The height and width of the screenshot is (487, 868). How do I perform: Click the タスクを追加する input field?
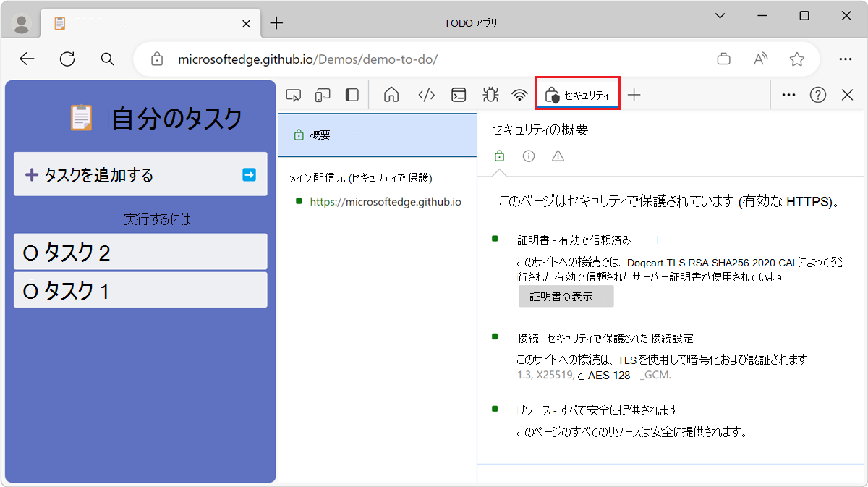point(140,174)
